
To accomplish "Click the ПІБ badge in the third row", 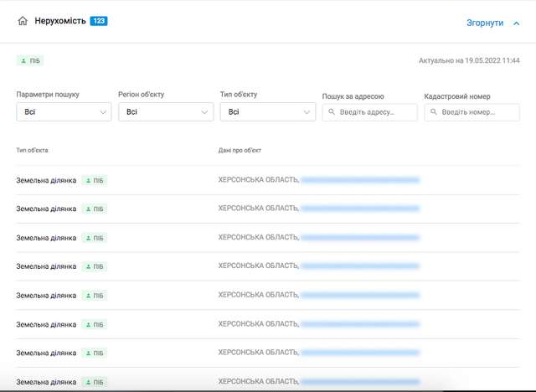I will pos(95,238).
